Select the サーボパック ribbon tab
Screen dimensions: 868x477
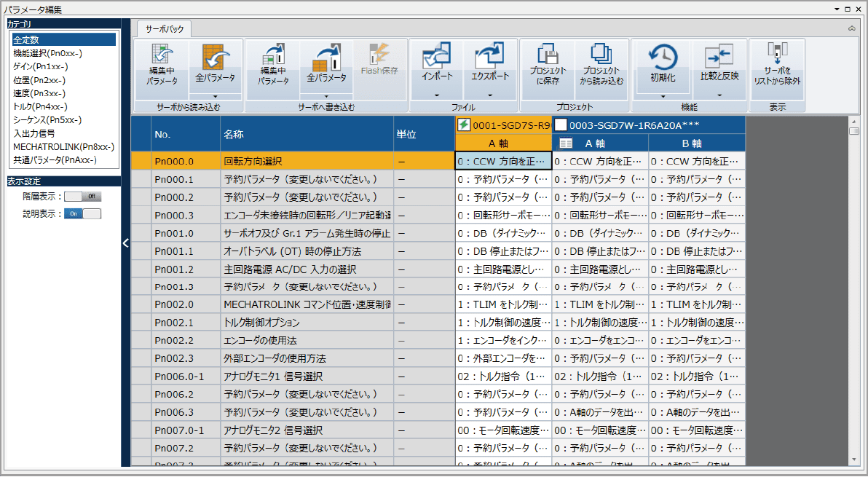(165, 29)
